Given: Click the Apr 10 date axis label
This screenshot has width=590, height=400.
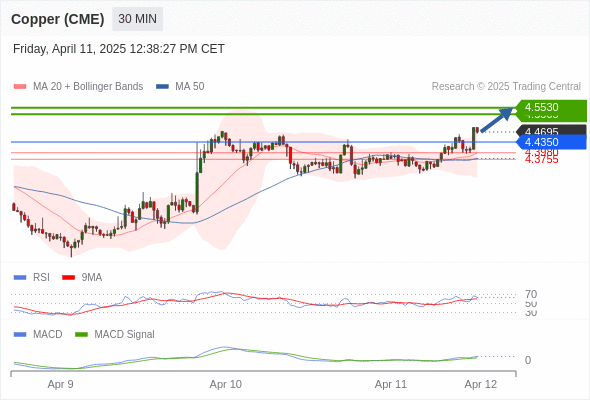Looking at the screenshot, I should pos(226,384).
